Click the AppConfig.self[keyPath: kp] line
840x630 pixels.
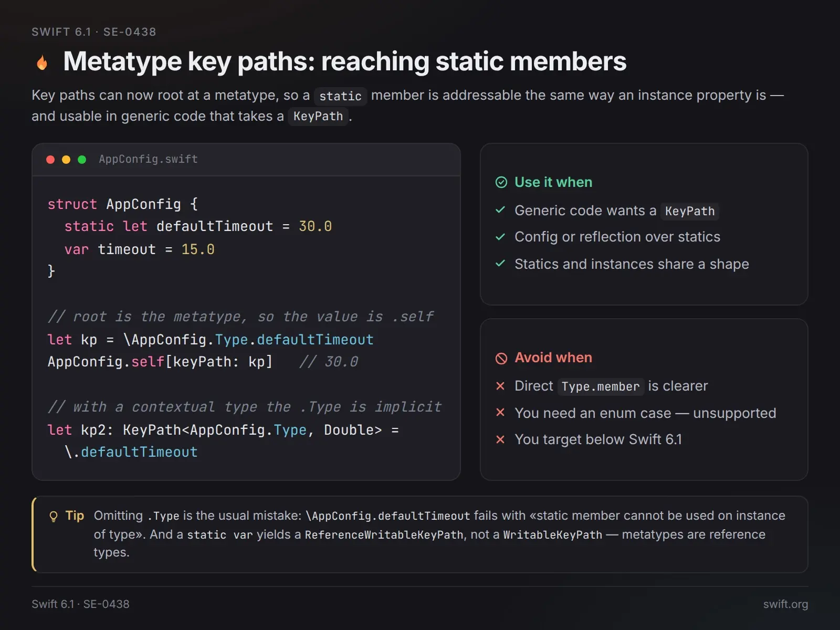click(x=160, y=362)
